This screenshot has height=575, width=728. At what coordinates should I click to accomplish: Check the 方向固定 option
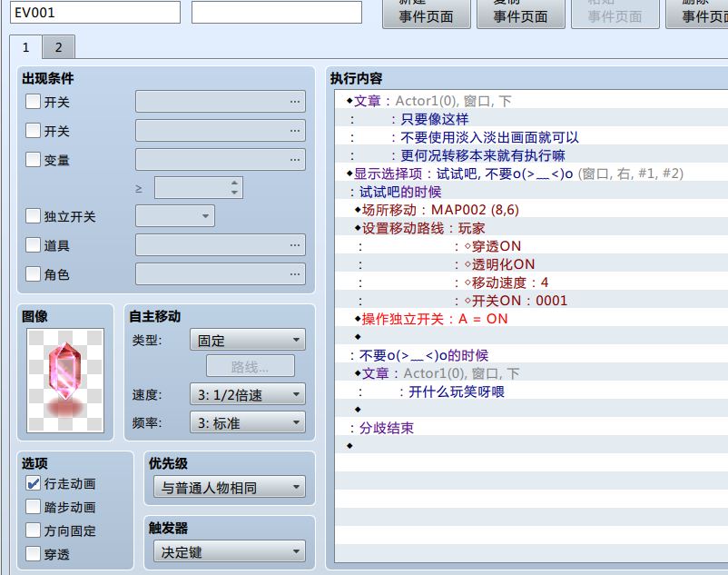pos(33,530)
